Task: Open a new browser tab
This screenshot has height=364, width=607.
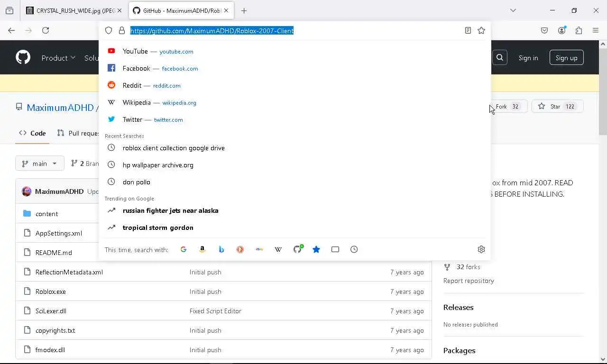Action: (244, 10)
